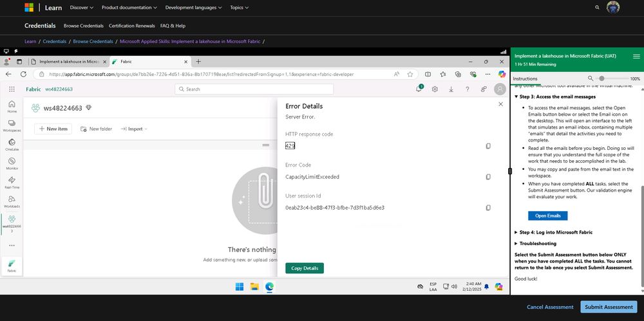This screenshot has height=321, width=644.
Task: Open OneLake in Fabric sidebar
Action: 12,145
